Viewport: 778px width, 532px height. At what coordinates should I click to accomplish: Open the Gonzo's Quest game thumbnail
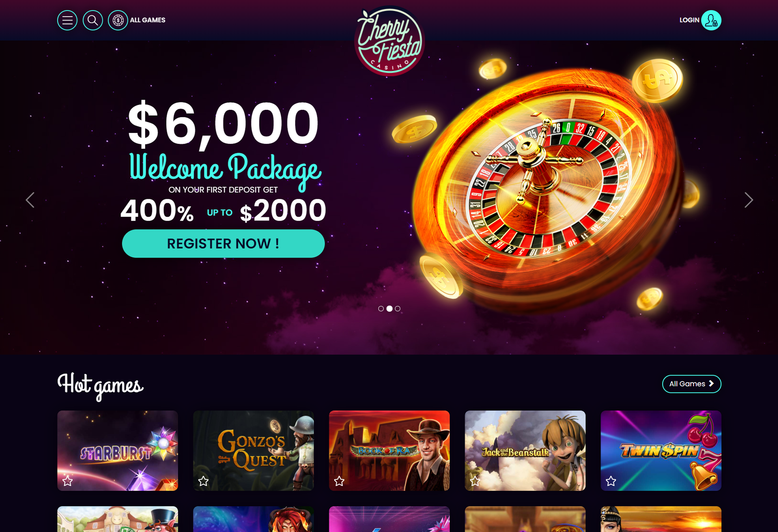(254, 450)
